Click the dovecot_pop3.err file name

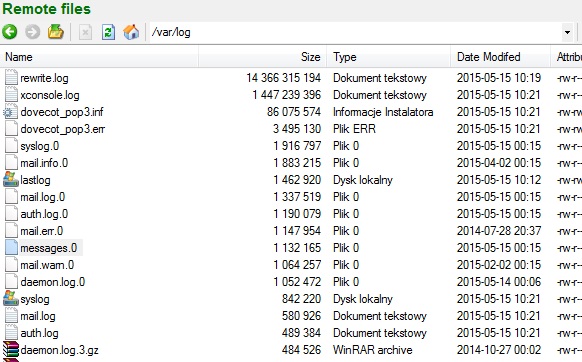pyautogui.click(x=63, y=129)
